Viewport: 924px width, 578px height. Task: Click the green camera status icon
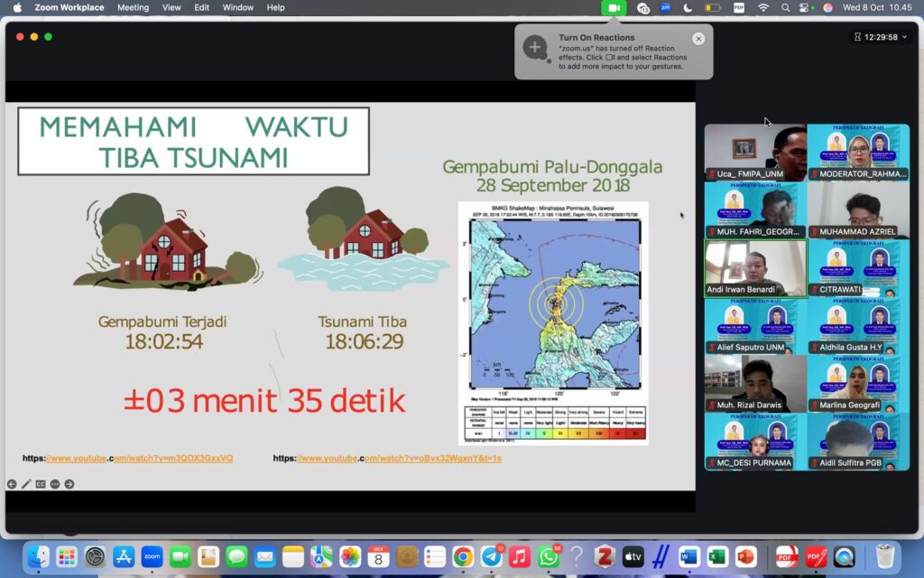(x=614, y=7)
